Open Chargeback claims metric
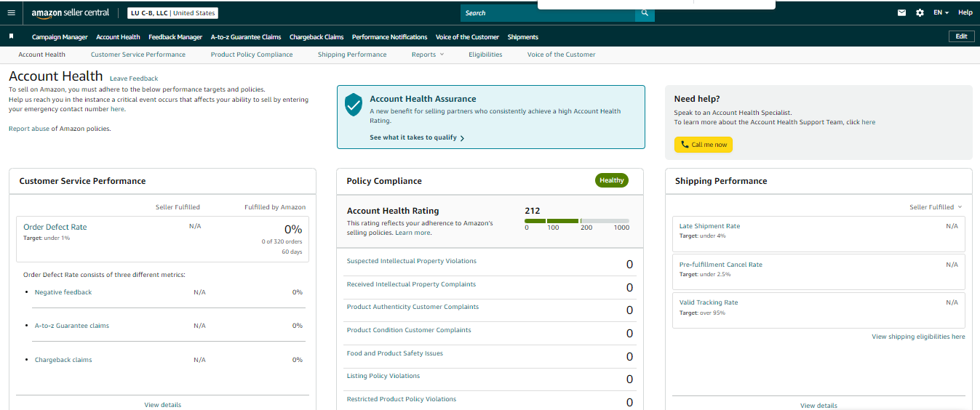The width and height of the screenshot is (980, 410). point(63,360)
